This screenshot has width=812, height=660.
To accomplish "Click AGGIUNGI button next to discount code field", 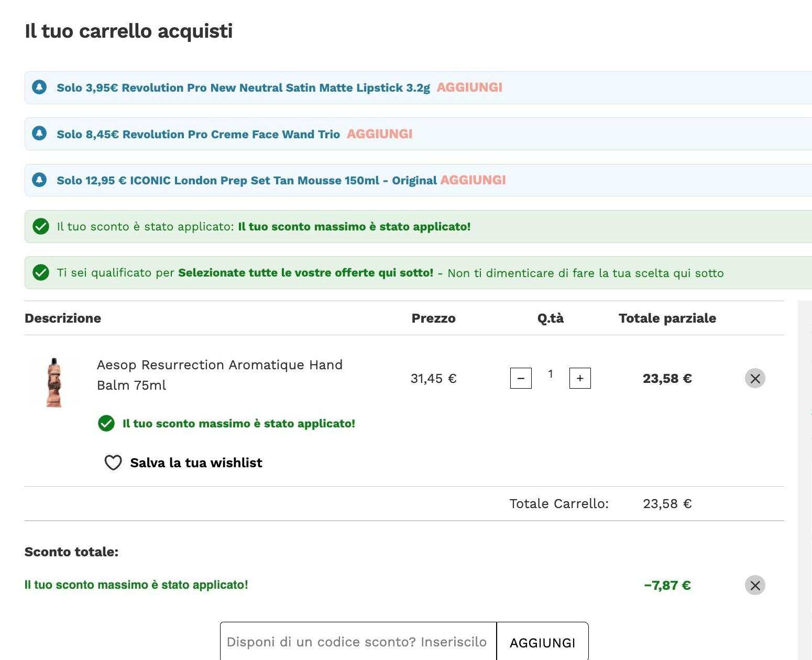I will point(543,642).
